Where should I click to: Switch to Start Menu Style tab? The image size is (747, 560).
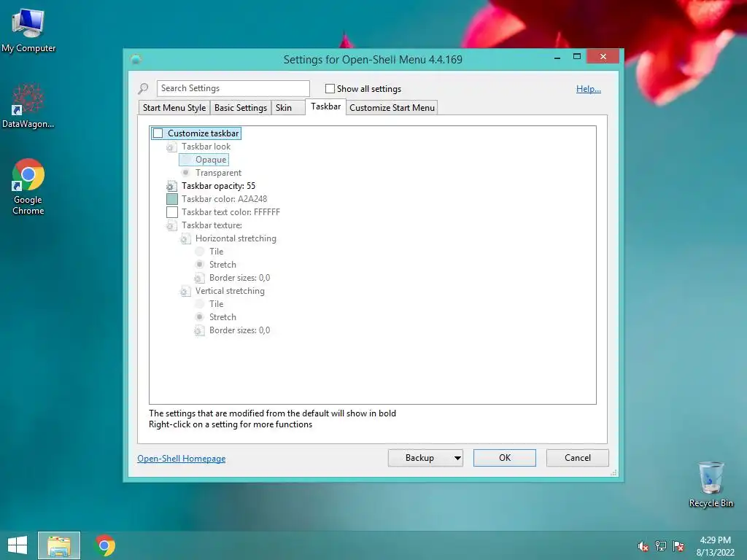point(174,108)
